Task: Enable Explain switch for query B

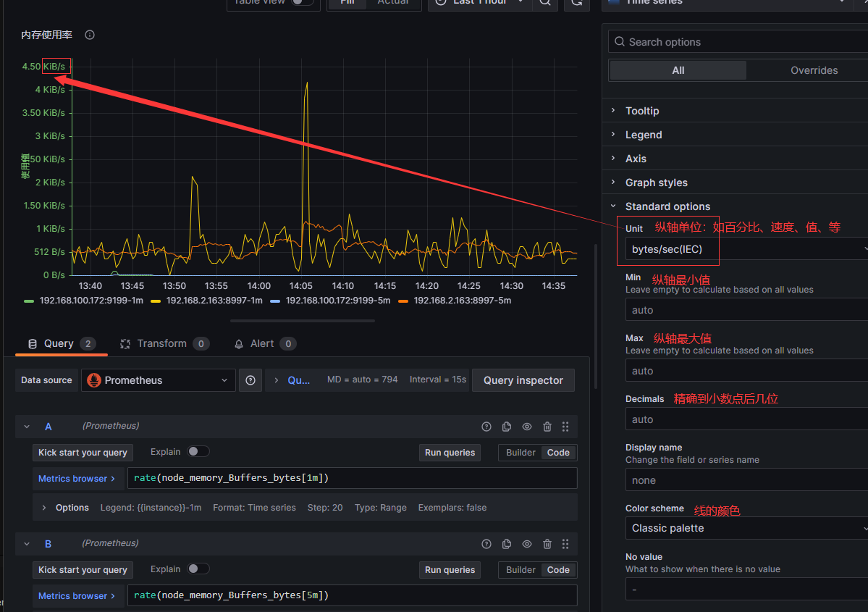Action: [x=198, y=569]
